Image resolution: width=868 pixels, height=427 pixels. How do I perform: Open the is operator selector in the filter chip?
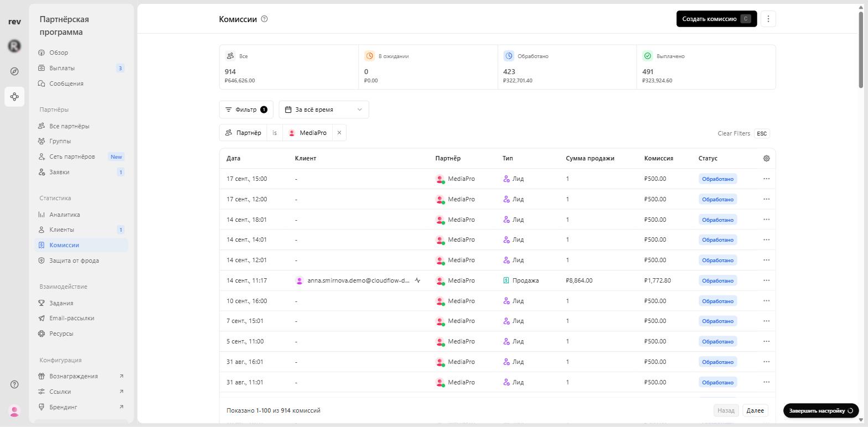275,133
